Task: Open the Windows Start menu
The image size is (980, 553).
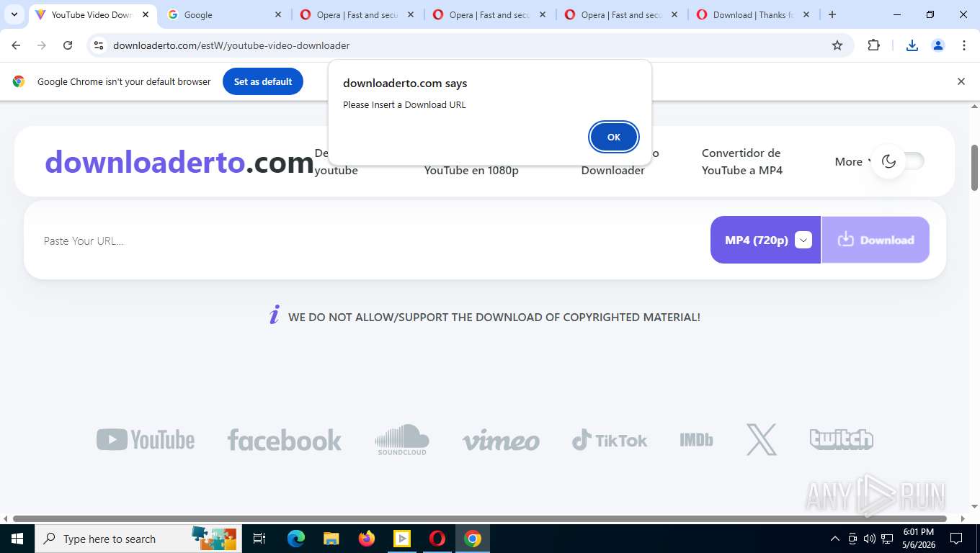Action: [17, 539]
